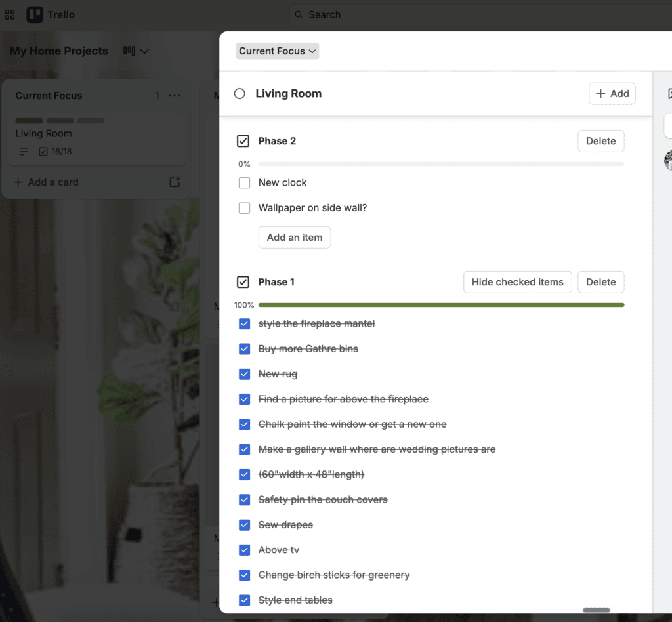The width and height of the screenshot is (672, 622).
Task: Uncheck Sew drapes item
Action: click(244, 525)
